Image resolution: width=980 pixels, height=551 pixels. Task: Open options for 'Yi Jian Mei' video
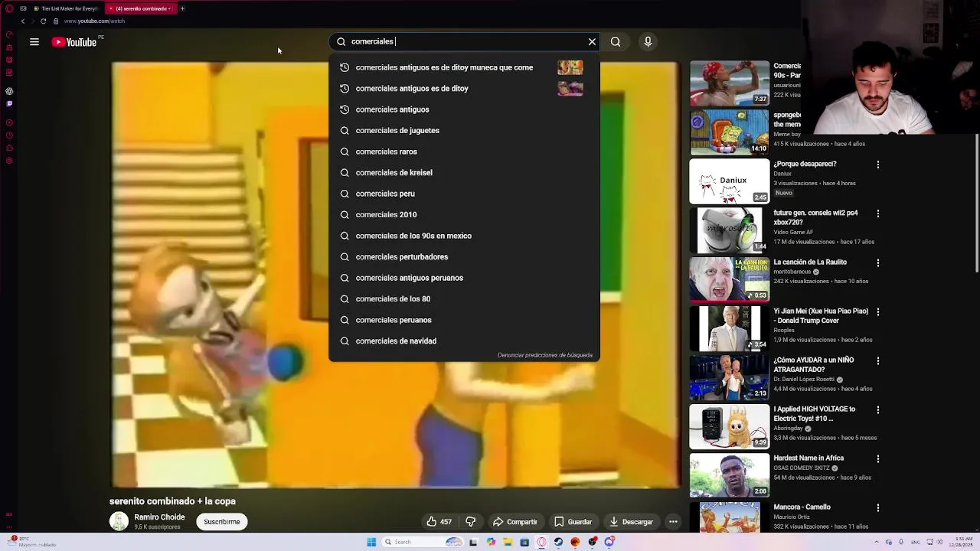878,311
